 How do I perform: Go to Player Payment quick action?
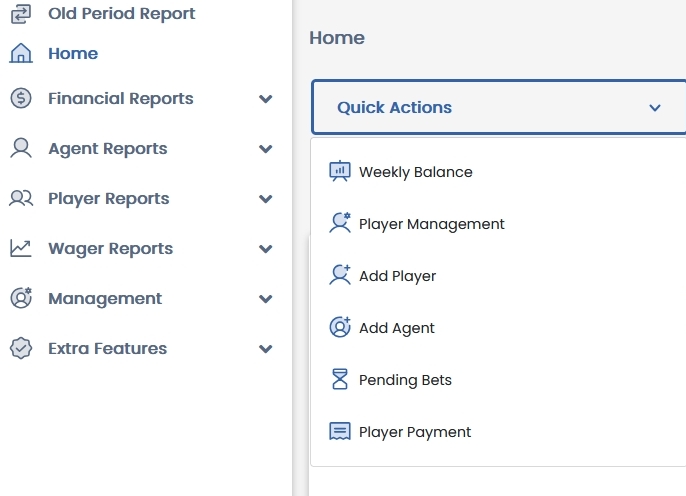(x=414, y=432)
